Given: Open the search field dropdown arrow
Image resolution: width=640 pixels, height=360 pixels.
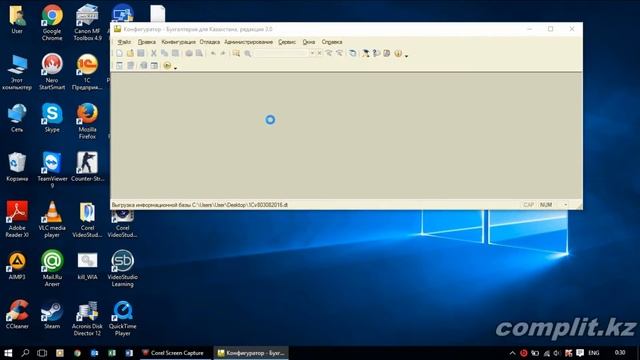Looking at the screenshot, I should [312, 53].
